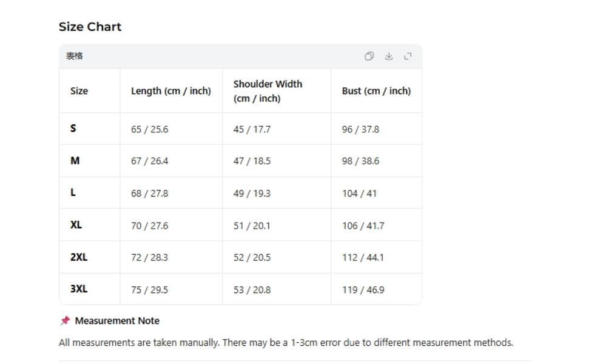589x364 pixels.
Task: Click the Measurement Note heading
Action: 117,321
